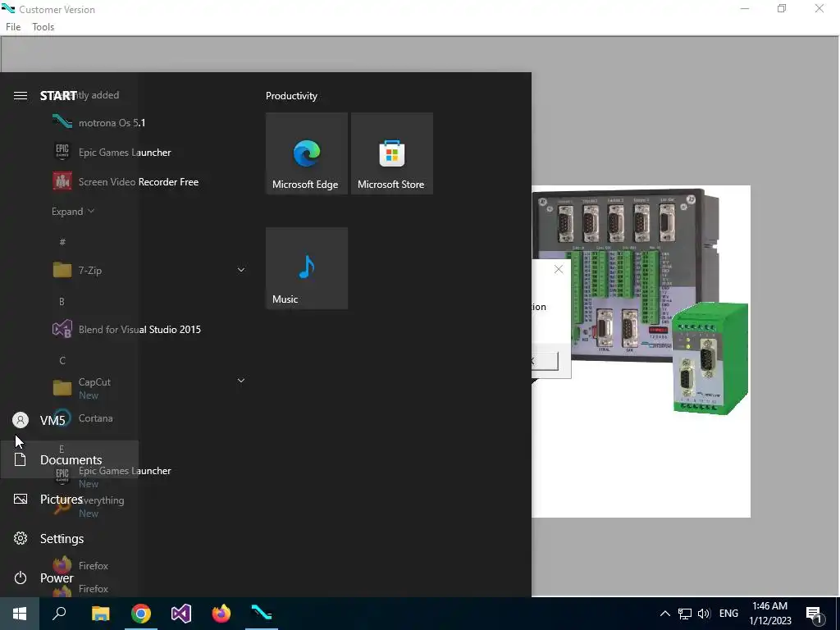Open Google Chrome from taskbar

point(141,614)
